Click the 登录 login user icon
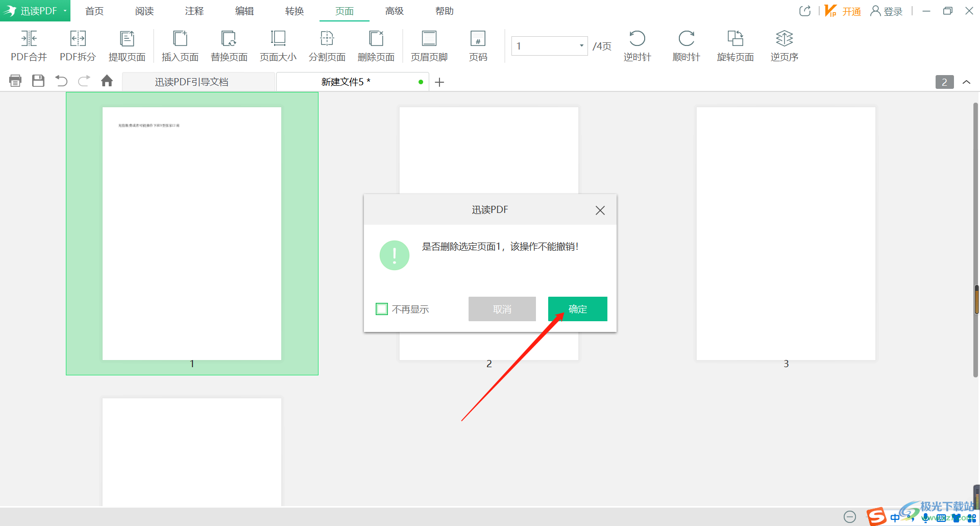The height and width of the screenshot is (526, 980). click(886, 11)
